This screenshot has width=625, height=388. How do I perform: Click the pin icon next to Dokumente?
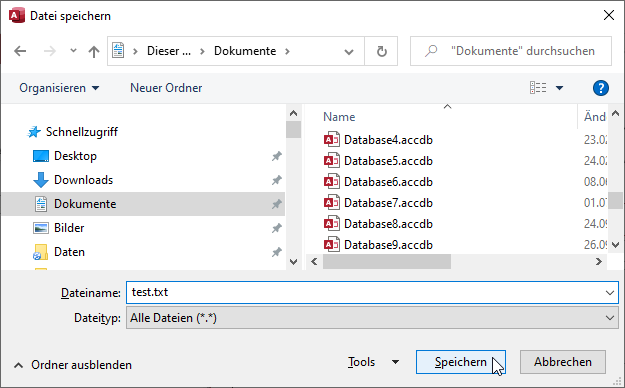277,204
